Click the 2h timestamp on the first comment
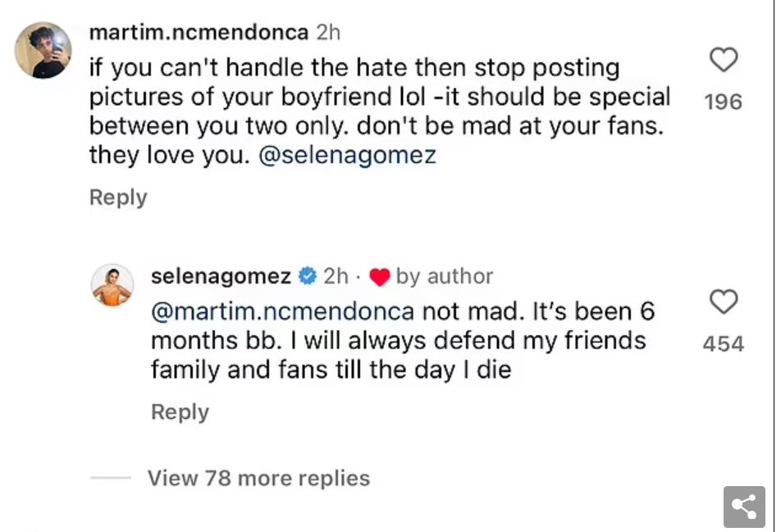This screenshot has height=532, width=781. click(327, 32)
